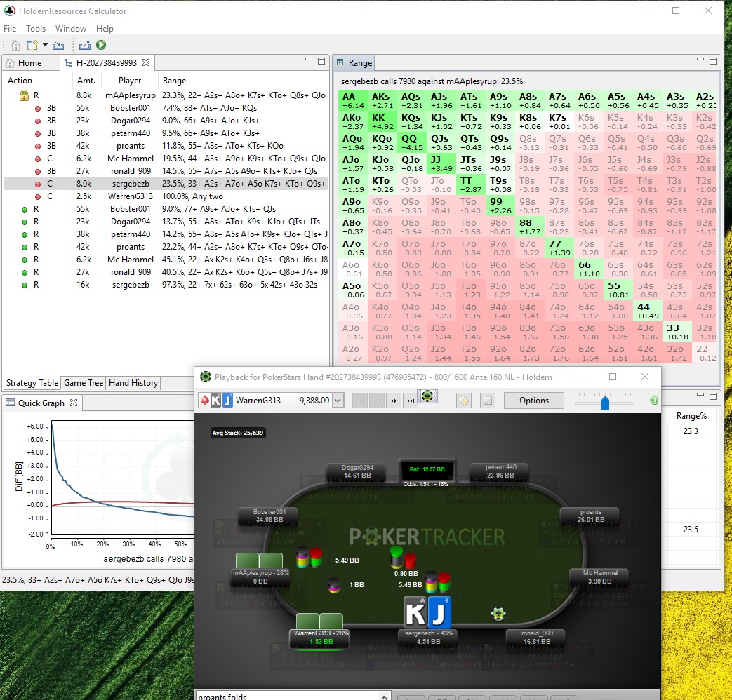Click the Home toolbar icon
The width and height of the screenshot is (732, 700).
15,46
